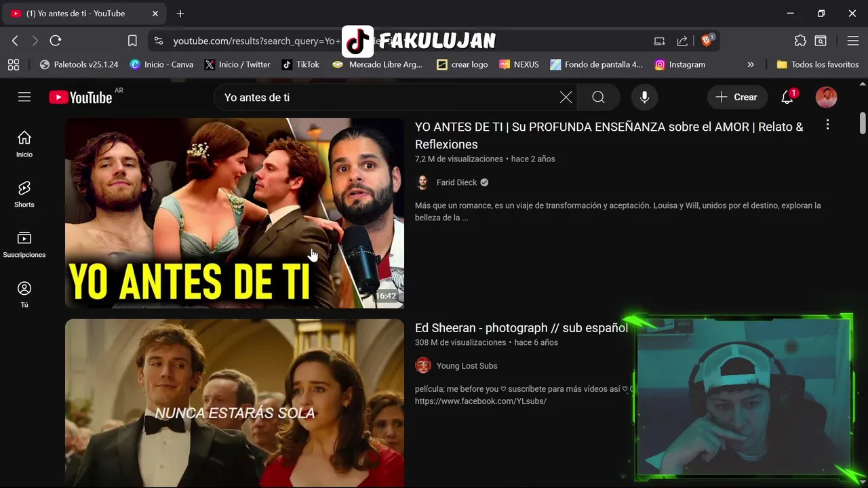This screenshot has height=488, width=868.
Task: Clear the search box text with X
Action: (x=566, y=98)
